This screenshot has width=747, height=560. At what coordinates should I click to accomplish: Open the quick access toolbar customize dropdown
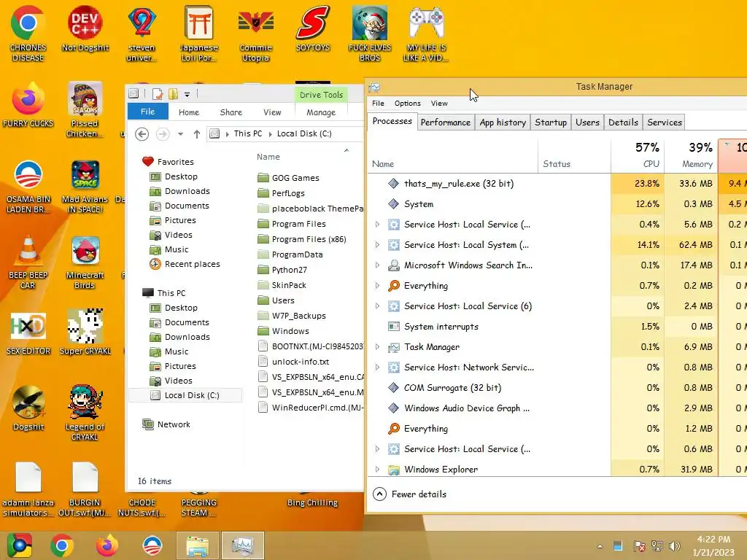coord(187,94)
